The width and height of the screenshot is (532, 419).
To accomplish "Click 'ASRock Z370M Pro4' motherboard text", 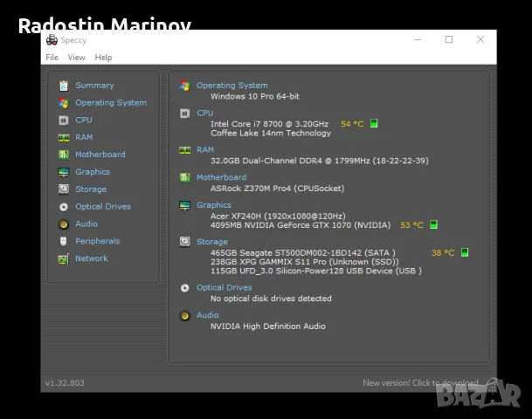I will (278, 189).
